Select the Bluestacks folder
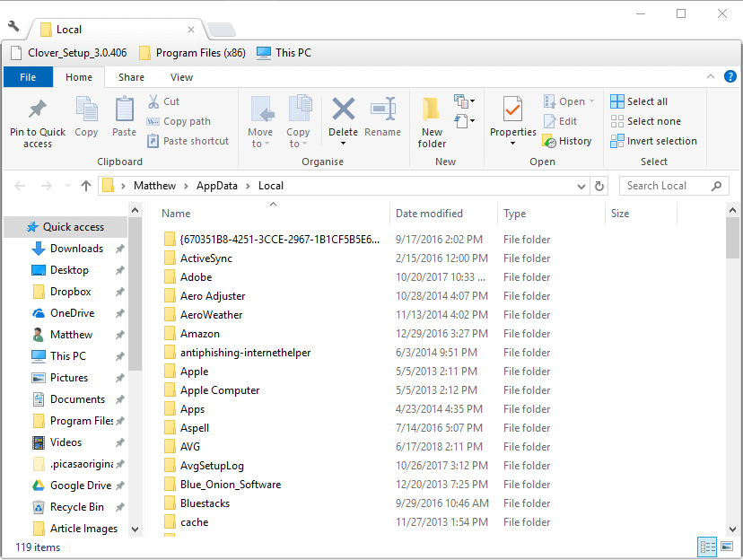This screenshot has height=560, width=743. click(x=205, y=503)
